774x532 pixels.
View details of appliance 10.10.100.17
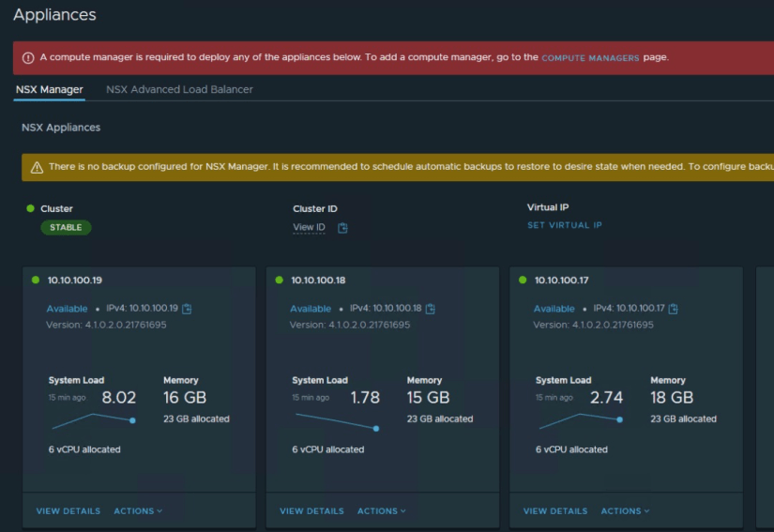click(x=555, y=510)
